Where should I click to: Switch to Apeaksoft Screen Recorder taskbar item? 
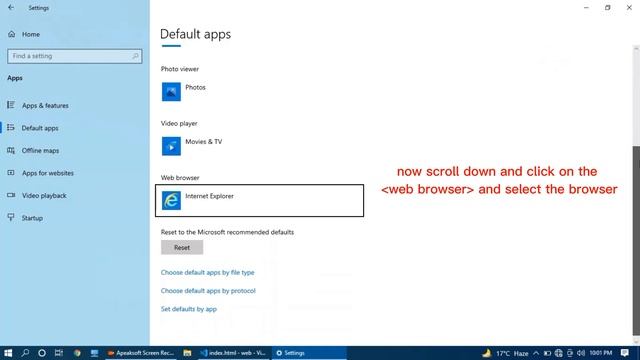point(140,353)
